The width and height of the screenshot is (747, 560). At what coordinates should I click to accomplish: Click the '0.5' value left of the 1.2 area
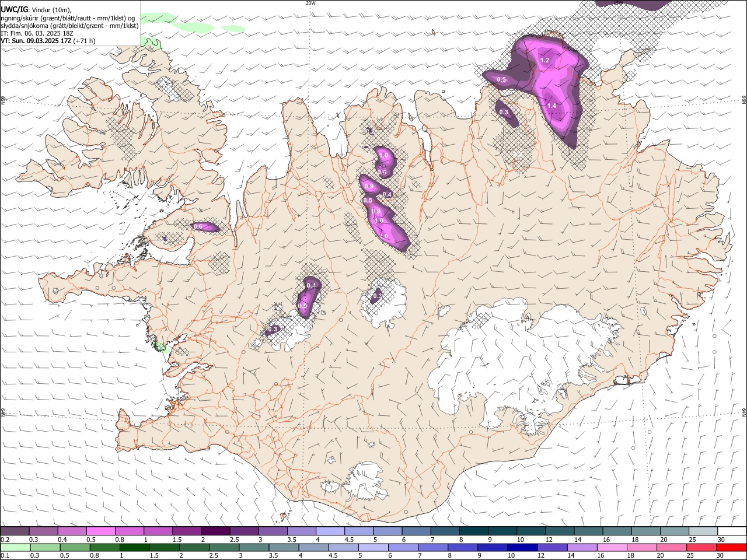click(501, 79)
